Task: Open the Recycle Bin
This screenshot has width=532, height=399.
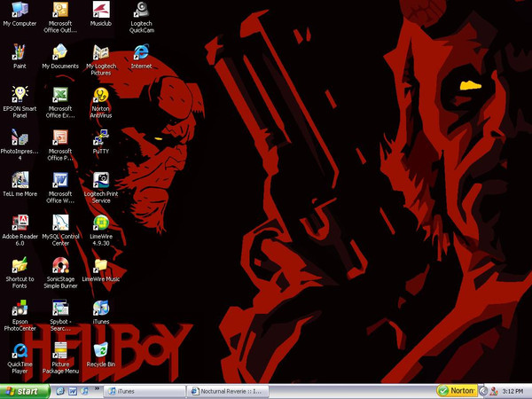Action: pos(101,355)
